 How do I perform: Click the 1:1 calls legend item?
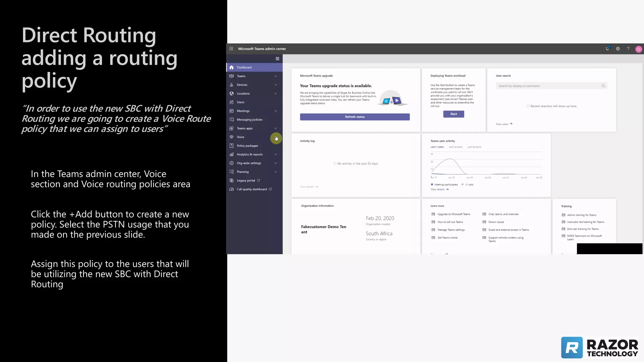tap(467, 185)
